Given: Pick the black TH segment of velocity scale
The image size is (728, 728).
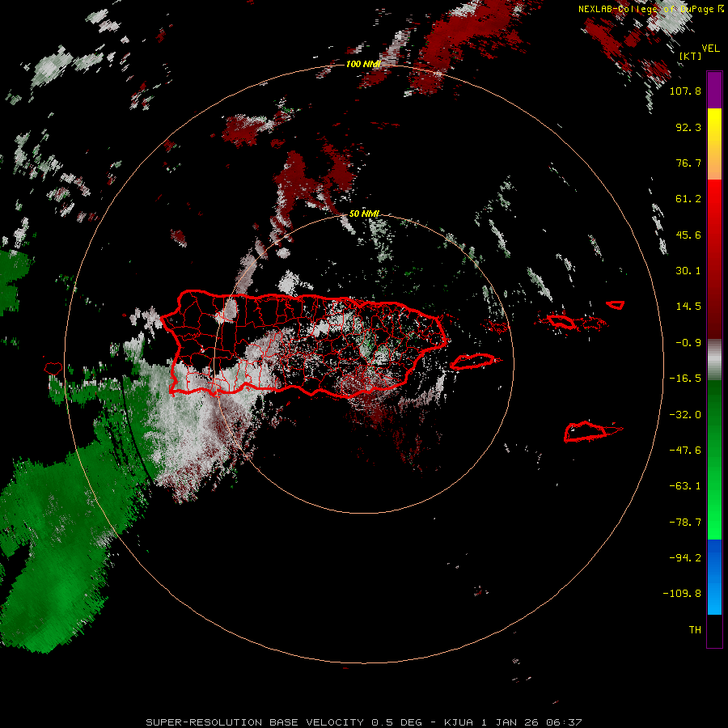Looking at the screenshot, I should coord(714,630).
